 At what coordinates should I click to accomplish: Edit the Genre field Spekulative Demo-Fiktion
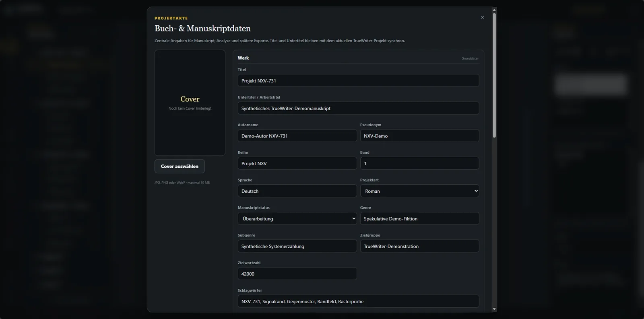(x=419, y=219)
